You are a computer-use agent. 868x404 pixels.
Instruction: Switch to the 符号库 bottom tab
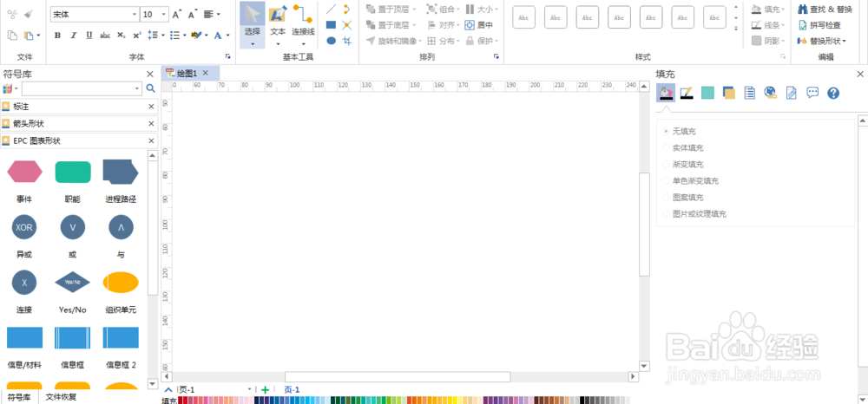[19, 397]
